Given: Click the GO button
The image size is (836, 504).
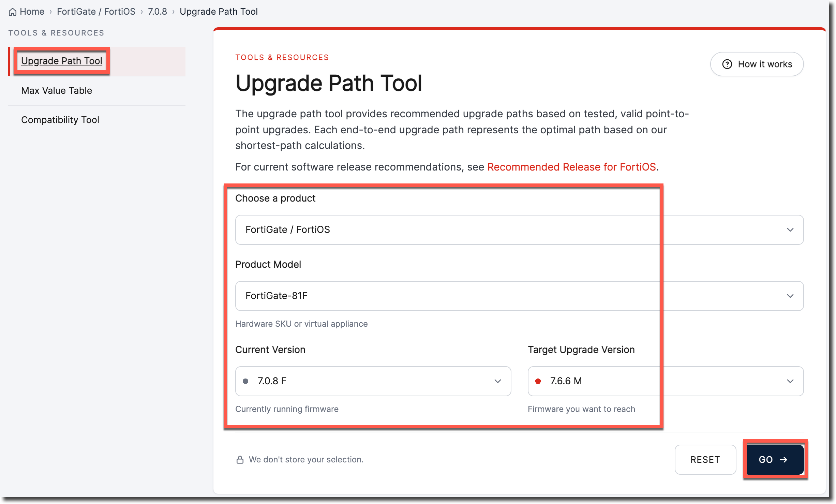Looking at the screenshot, I should pyautogui.click(x=775, y=460).
